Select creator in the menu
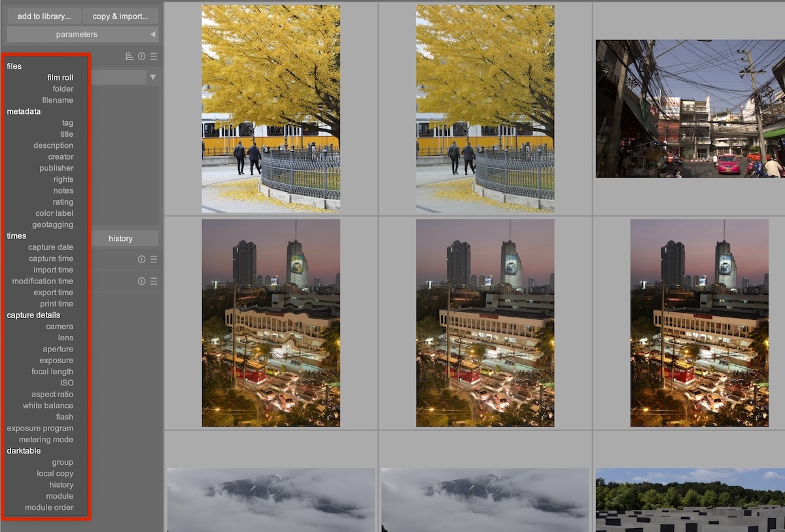 pyautogui.click(x=61, y=157)
